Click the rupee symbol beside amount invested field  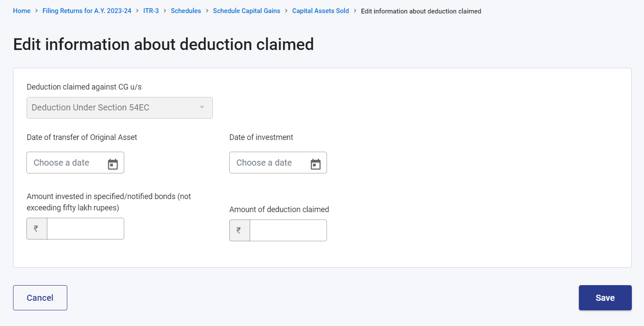tap(37, 228)
